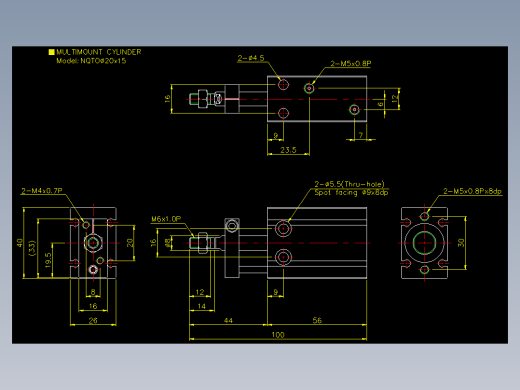Select the 19.5 dimension text
This screenshot has height=390, width=520.
click(x=48, y=260)
